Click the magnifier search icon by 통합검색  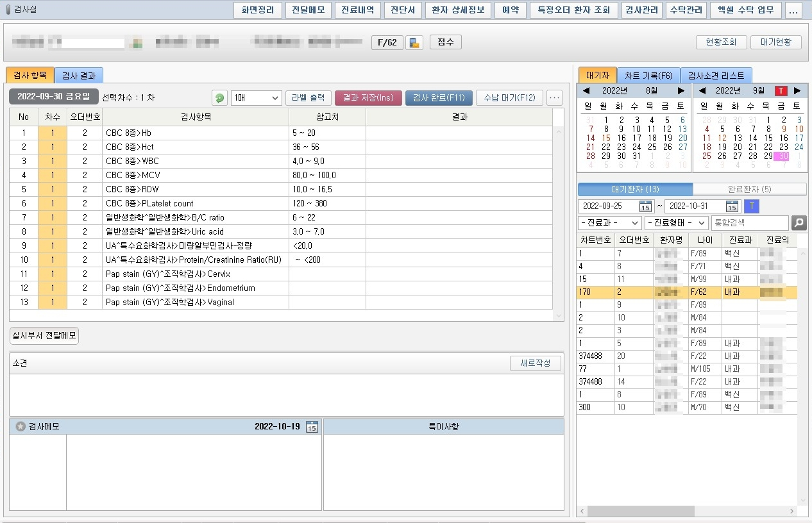799,223
